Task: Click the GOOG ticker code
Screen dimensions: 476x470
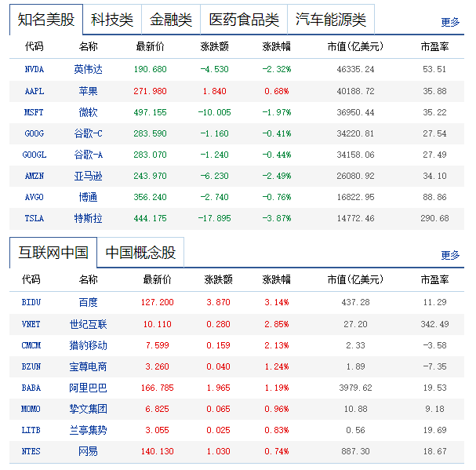Action: 35,133
